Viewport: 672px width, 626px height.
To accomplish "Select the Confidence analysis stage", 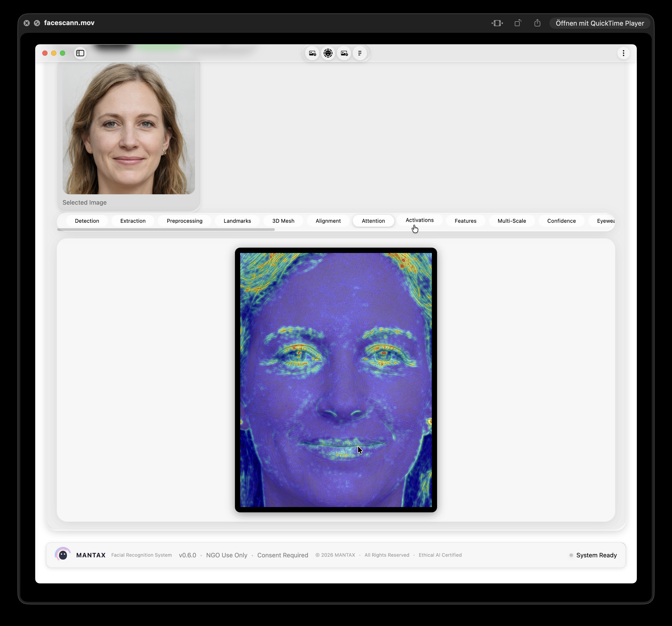I will click(561, 221).
